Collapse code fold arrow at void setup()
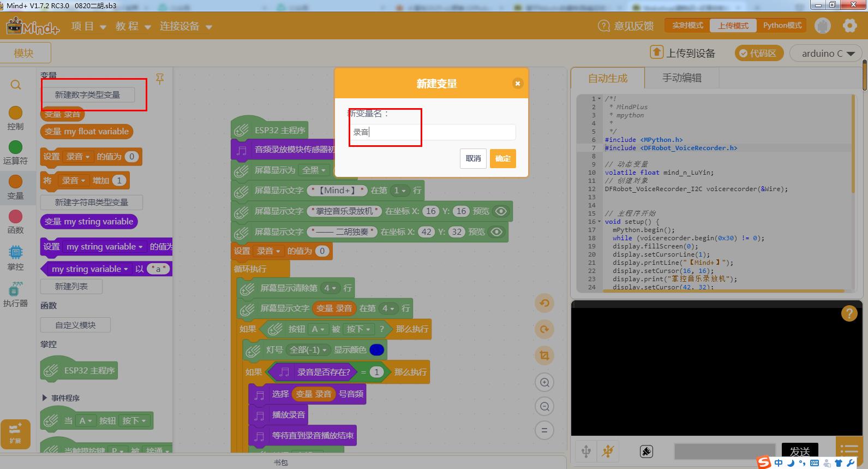Screen dimensions: 868x469 click(600, 222)
